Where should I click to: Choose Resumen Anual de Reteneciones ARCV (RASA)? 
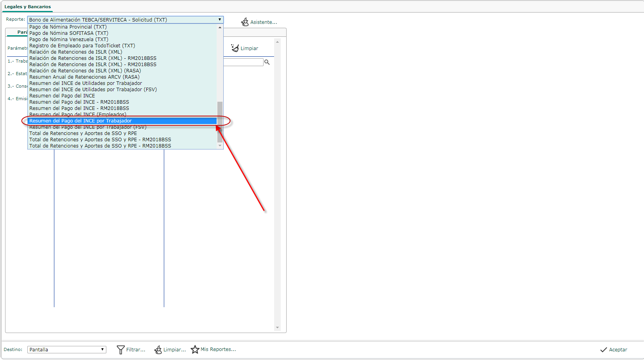pos(84,77)
